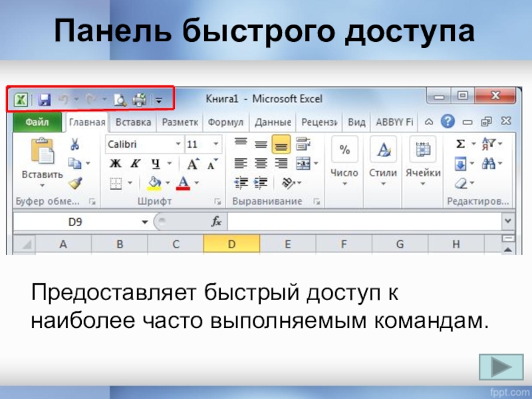Open the ABBYY Fi tab
The width and height of the screenshot is (532, 399).
[394, 122]
